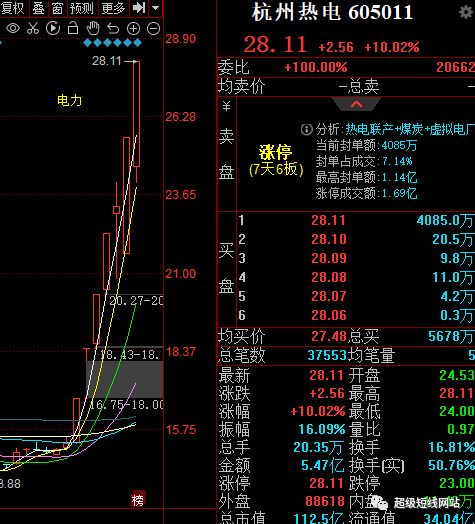Open the 叠 overlay menu item
Image resolution: width=475 pixels, height=524 pixels.
39,8
